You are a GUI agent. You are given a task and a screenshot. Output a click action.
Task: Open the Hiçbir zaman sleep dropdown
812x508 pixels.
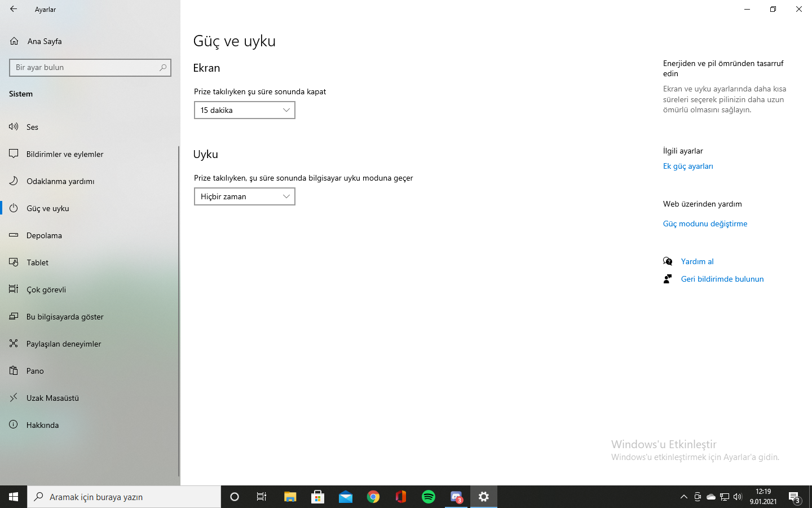[x=245, y=196]
